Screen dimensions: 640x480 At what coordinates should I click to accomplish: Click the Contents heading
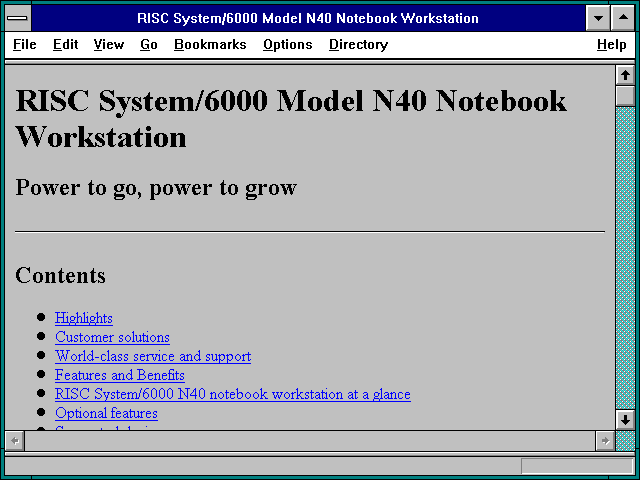click(60, 275)
